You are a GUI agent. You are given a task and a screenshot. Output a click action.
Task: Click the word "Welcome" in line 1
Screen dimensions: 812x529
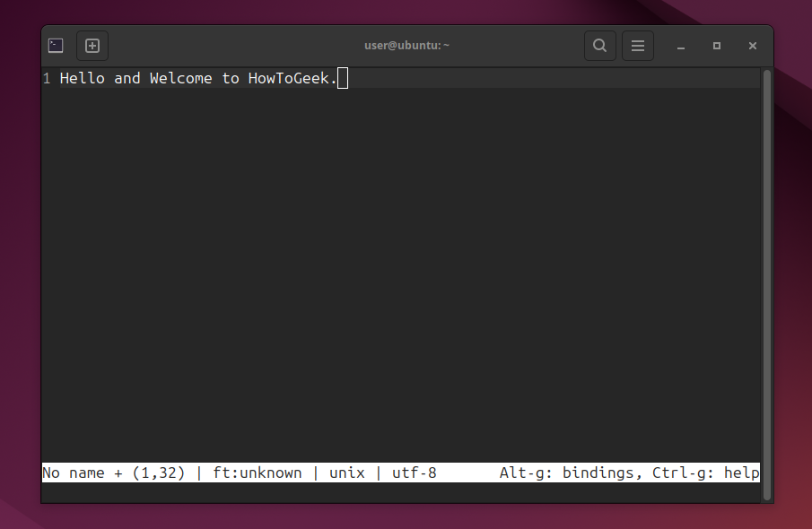180,78
